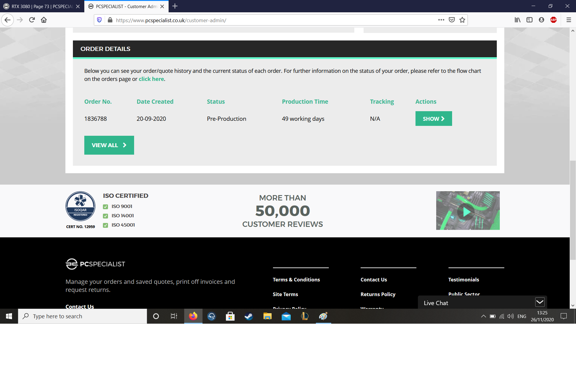Screen dimensions: 576x392
Task: Open Microsoft Store from the taskbar
Action: (x=230, y=316)
